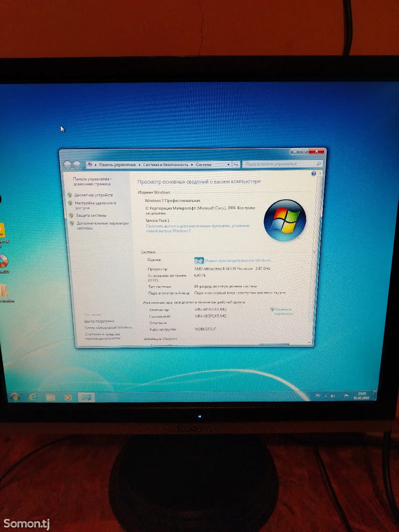Screen dimensions: 399x532
Task: Open Настройка удаленного доступа link
Action: pyautogui.click(x=96, y=205)
